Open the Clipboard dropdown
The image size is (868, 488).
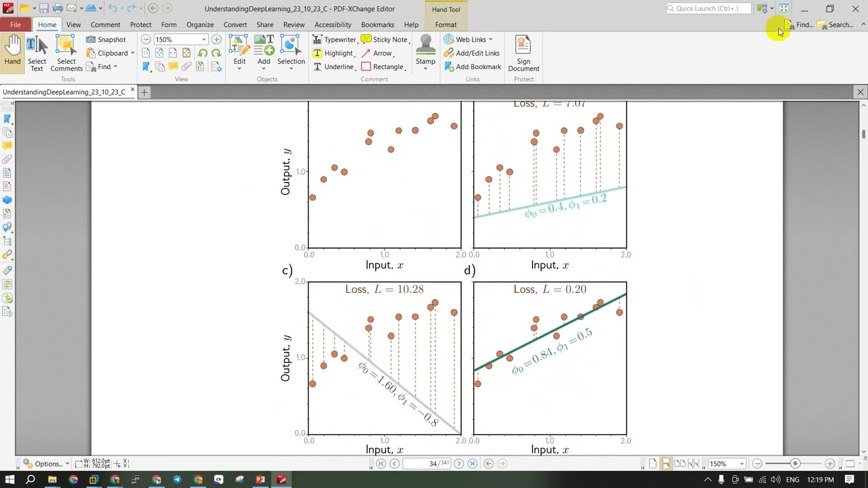[110, 54]
